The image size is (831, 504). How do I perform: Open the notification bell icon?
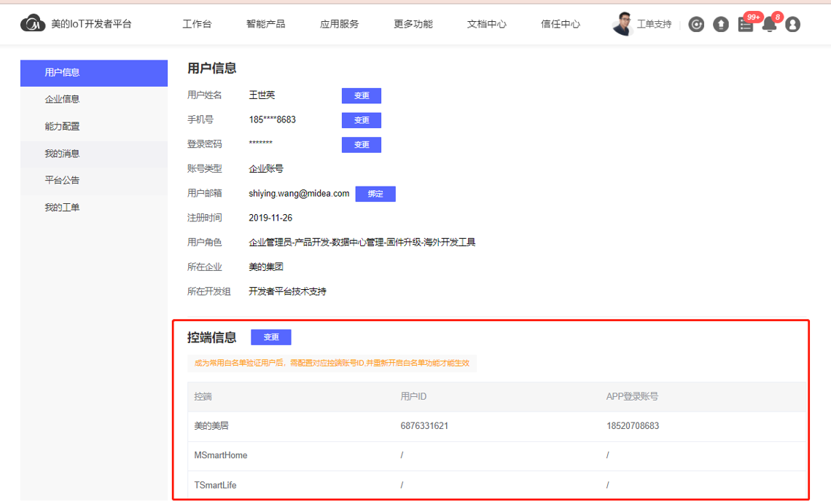tap(769, 25)
